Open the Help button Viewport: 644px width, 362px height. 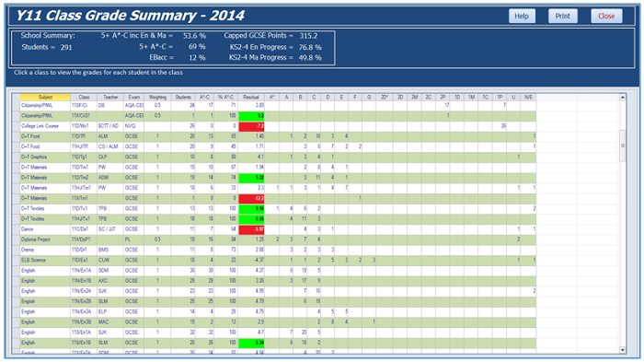point(522,16)
